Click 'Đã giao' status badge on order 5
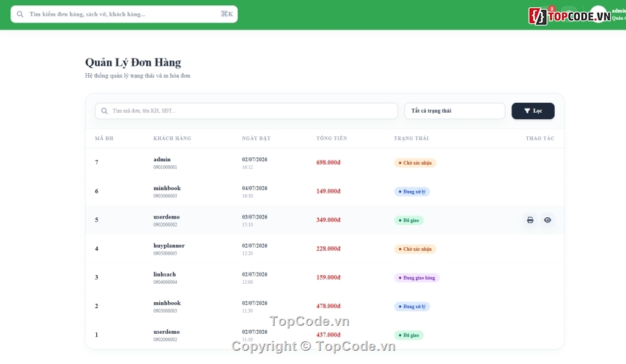Viewport: 626px width, 364px height. click(x=409, y=220)
